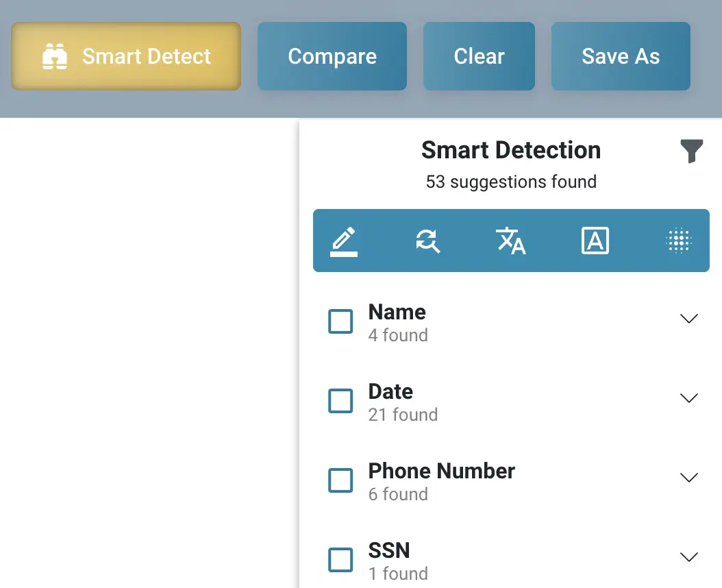This screenshot has width=722, height=588.
Task: Expand the Phone Number results
Action: (x=689, y=477)
